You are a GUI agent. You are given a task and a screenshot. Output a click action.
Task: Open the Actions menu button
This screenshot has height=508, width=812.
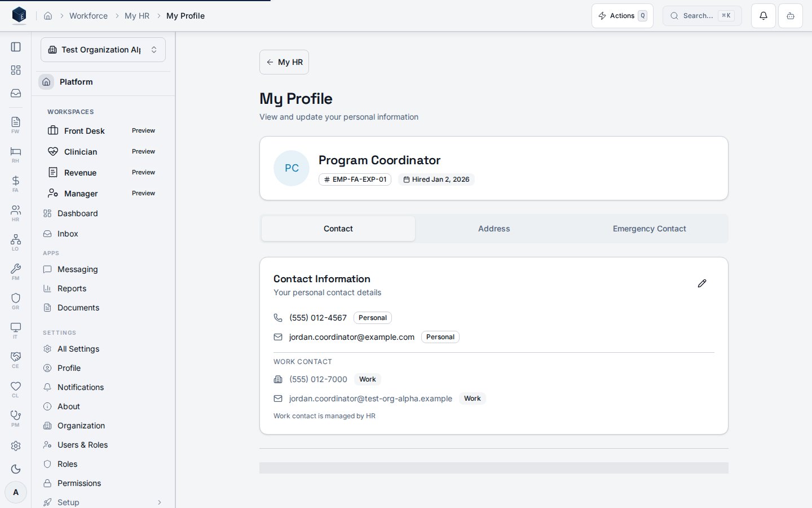point(623,16)
